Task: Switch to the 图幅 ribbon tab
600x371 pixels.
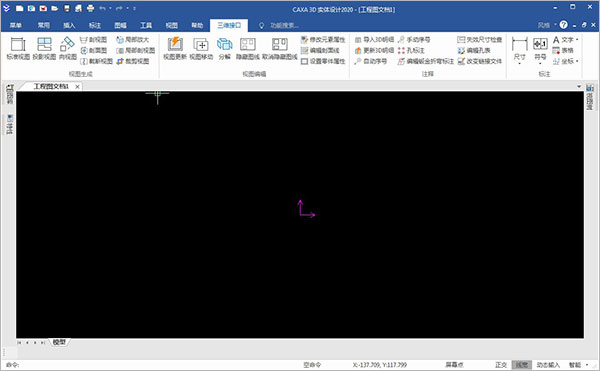Action: [x=120, y=25]
